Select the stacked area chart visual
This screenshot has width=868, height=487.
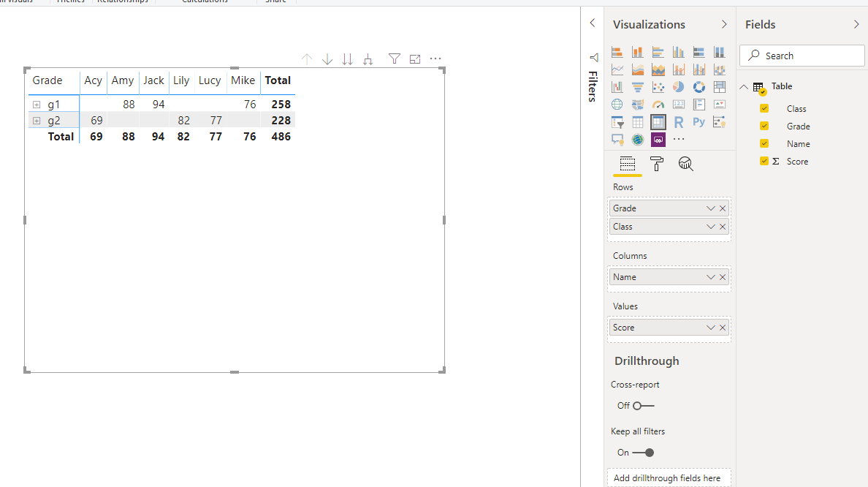click(658, 69)
